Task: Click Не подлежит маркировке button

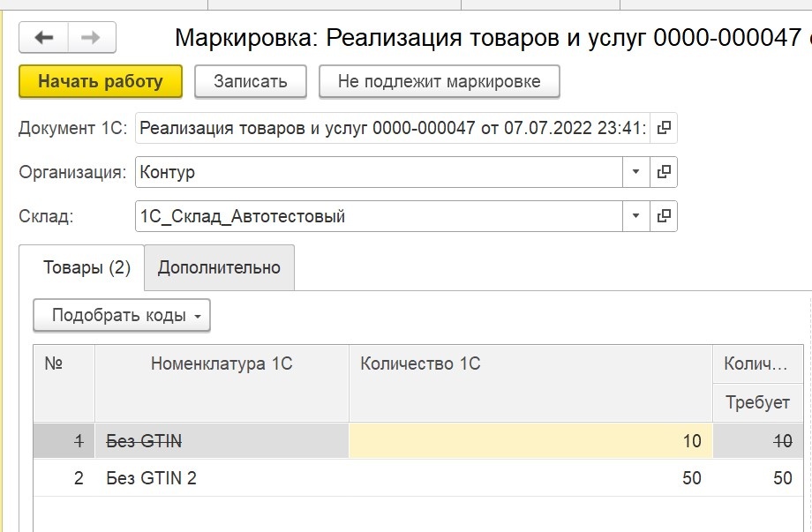Action: tap(440, 81)
